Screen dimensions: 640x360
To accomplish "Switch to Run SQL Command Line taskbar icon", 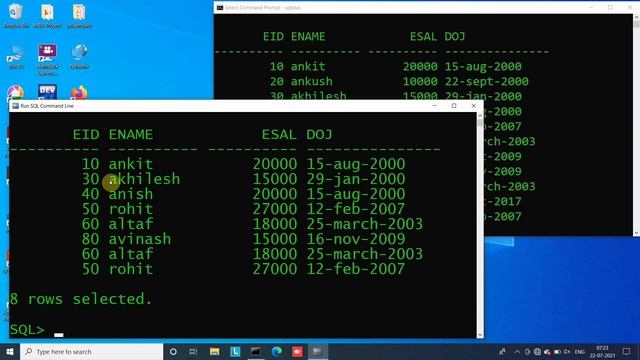I will coord(318,351).
